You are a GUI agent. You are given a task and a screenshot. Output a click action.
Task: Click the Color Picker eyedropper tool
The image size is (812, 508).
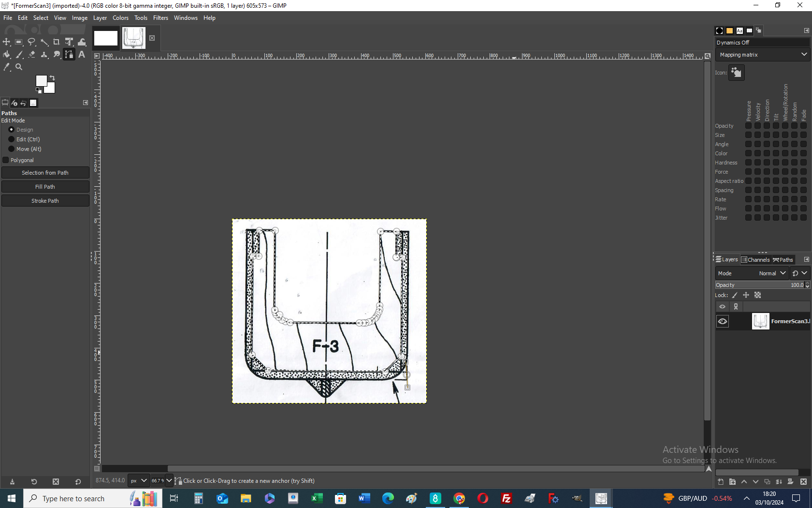(x=6, y=67)
